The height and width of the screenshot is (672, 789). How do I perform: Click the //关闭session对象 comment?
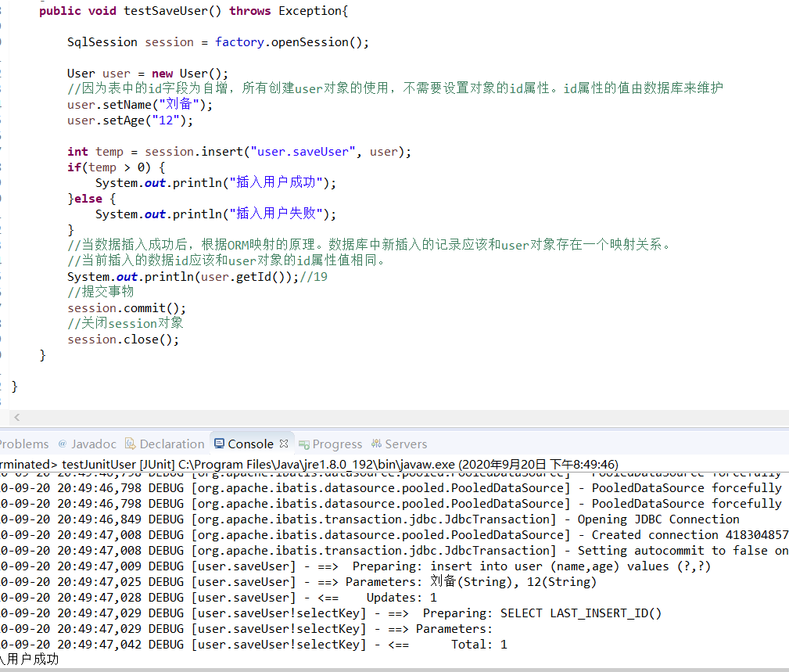(125, 322)
